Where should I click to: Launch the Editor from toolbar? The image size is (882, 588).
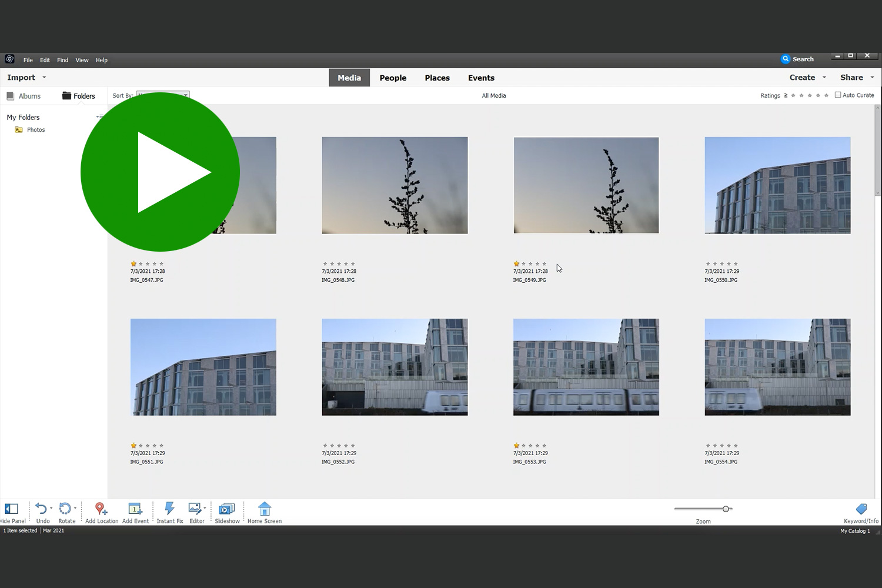coord(195,509)
